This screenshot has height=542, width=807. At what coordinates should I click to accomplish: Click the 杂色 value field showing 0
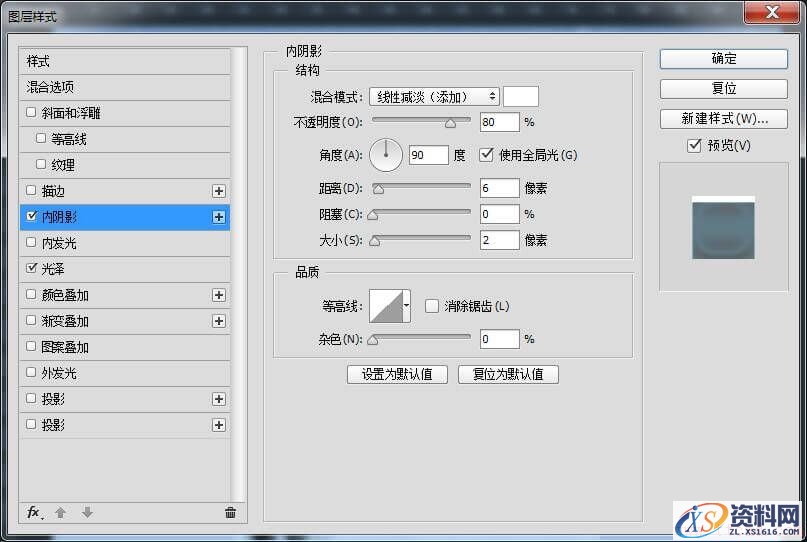(499, 339)
